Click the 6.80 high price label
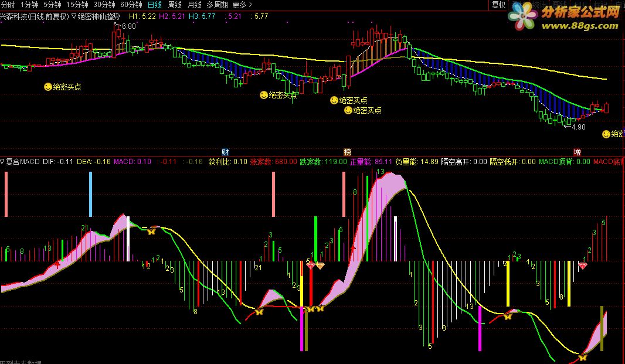Viewport: 625px width, 364px height. coord(129,26)
